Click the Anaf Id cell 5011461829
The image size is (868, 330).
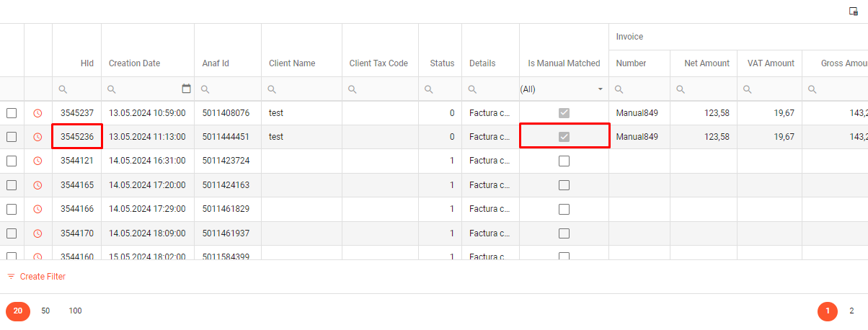(228, 209)
